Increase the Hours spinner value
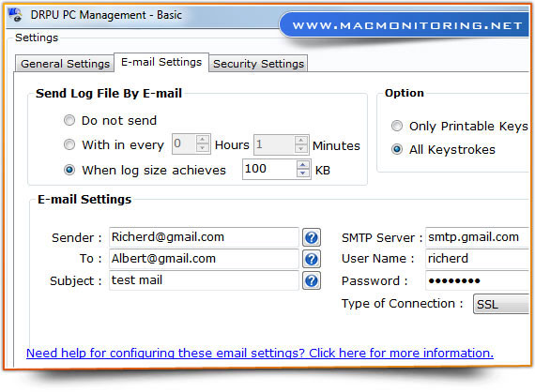 pyautogui.click(x=203, y=140)
